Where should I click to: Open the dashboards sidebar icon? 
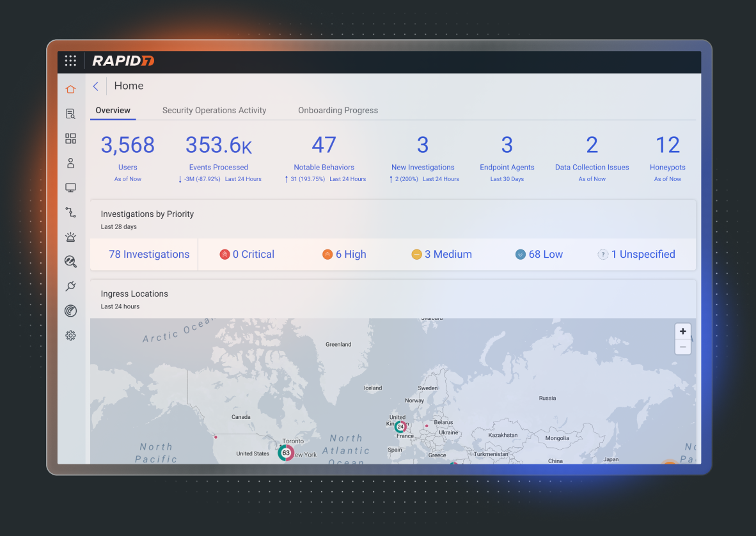pos(70,139)
